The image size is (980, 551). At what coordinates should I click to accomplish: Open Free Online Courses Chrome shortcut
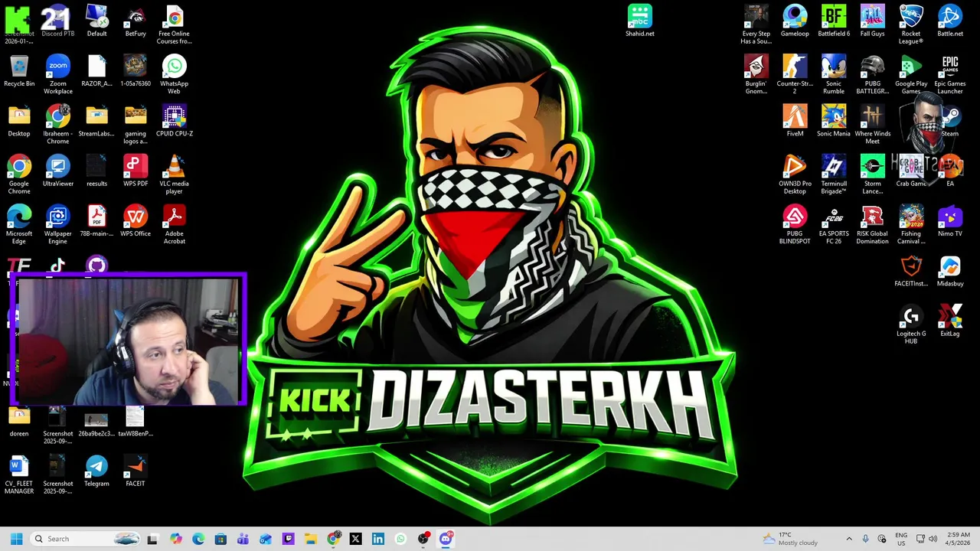pos(175,24)
